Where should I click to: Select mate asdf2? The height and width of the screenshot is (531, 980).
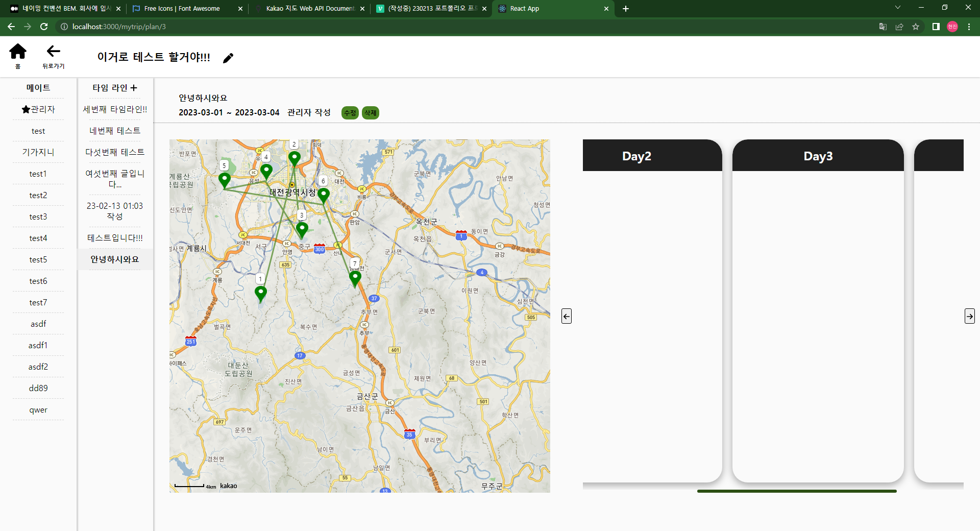pos(38,367)
